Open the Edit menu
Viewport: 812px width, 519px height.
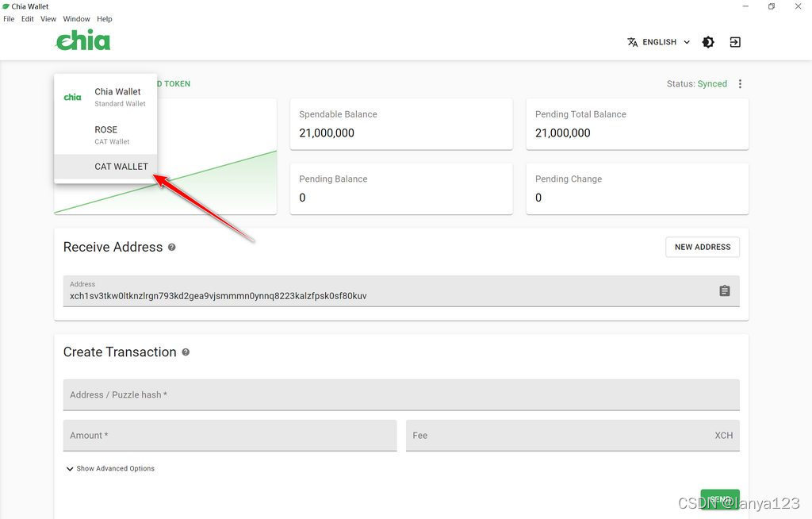tap(28, 19)
